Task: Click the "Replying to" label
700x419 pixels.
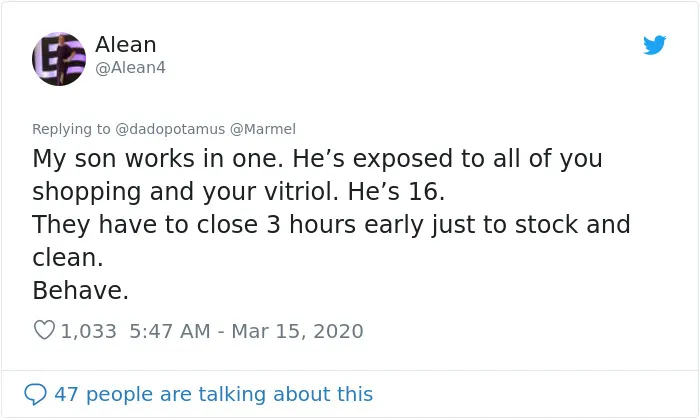Action: pyautogui.click(x=71, y=129)
